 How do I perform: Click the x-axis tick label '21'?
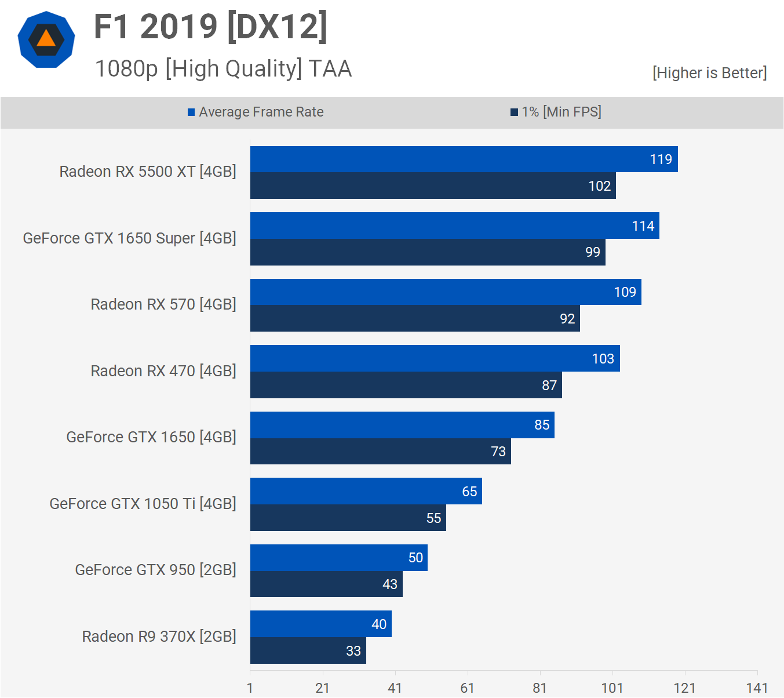click(322, 688)
